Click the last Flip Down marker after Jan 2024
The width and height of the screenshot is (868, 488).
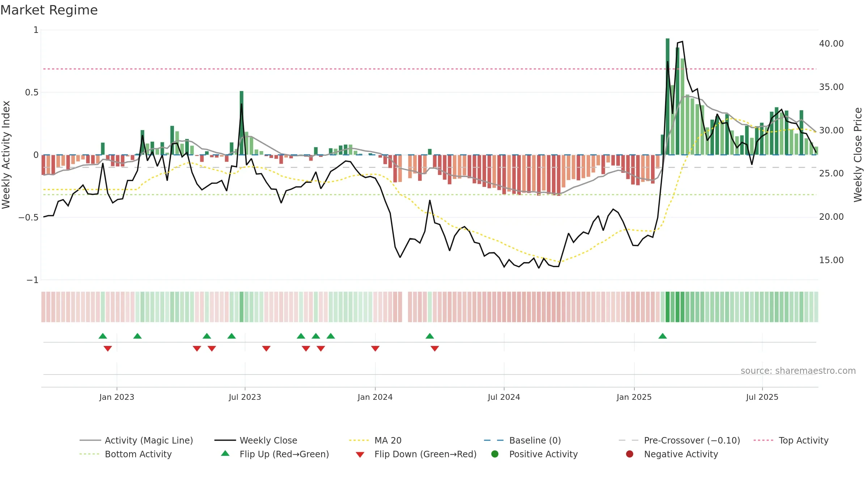435,348
